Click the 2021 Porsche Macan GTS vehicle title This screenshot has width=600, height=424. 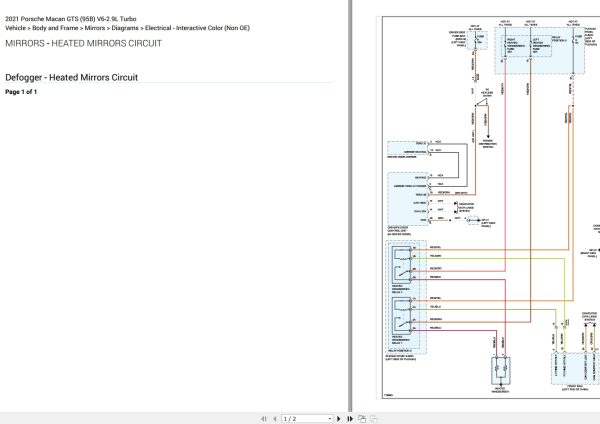(71, 19)
